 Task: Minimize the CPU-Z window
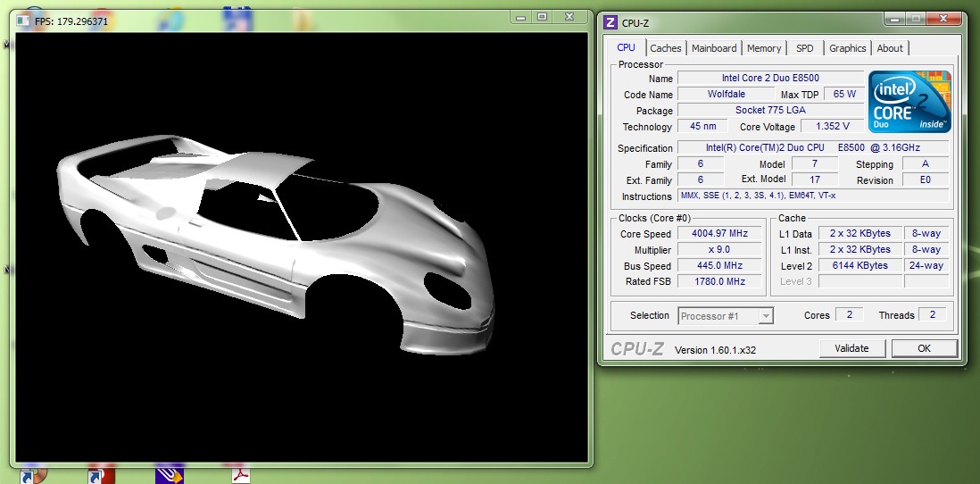coord(895,20)
